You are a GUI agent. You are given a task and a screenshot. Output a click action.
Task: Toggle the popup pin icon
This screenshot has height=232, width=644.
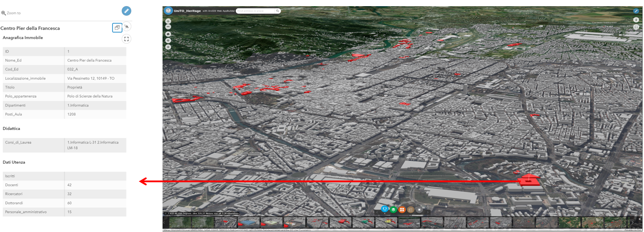(x=127, y=27)
